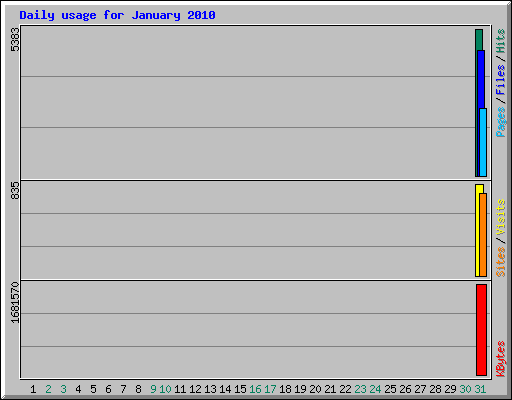Click day 5 on the x-axis
Viewport: 512px width, 400px height.
pyautogui.click(x=93, y=389)
